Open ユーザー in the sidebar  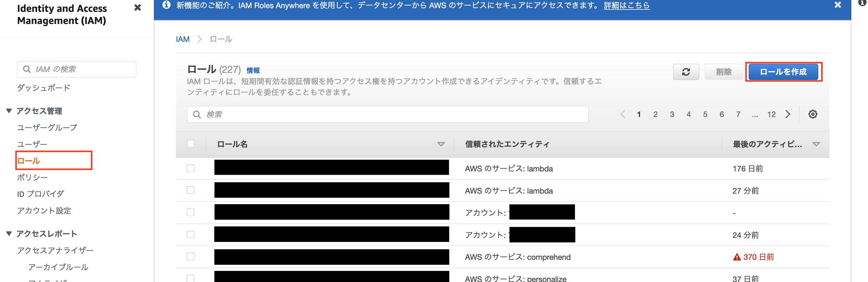[x=32, y=144]
